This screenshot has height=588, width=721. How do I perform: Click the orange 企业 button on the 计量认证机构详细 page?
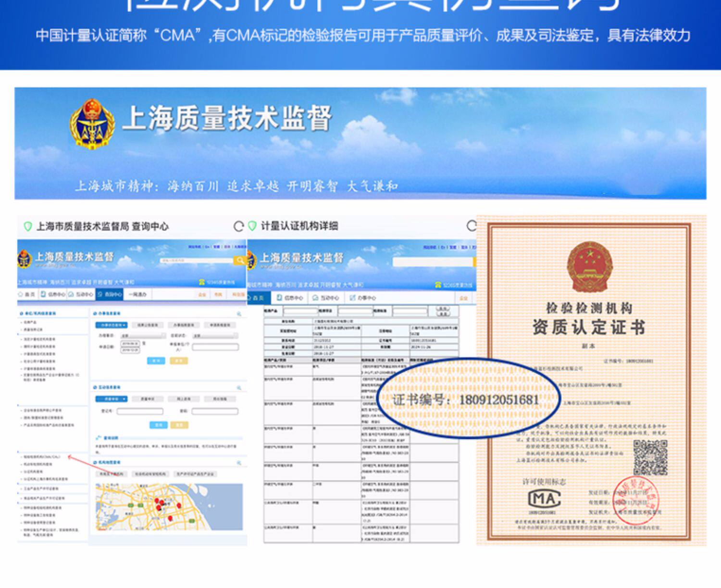click(x=463, y=298)
